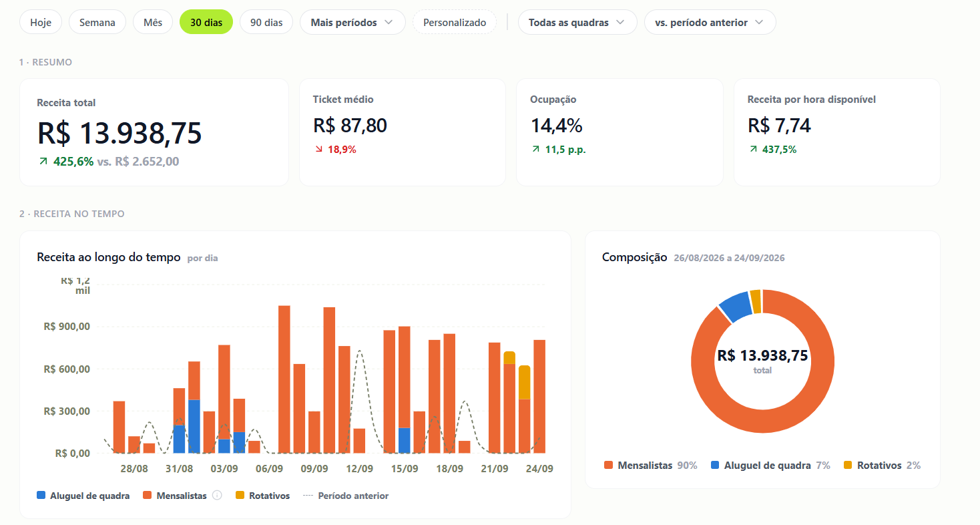The height and width of the screenshot is (525, 980).
Task: Click the yellow Rotativos donut segment
Action: (756, 301)
